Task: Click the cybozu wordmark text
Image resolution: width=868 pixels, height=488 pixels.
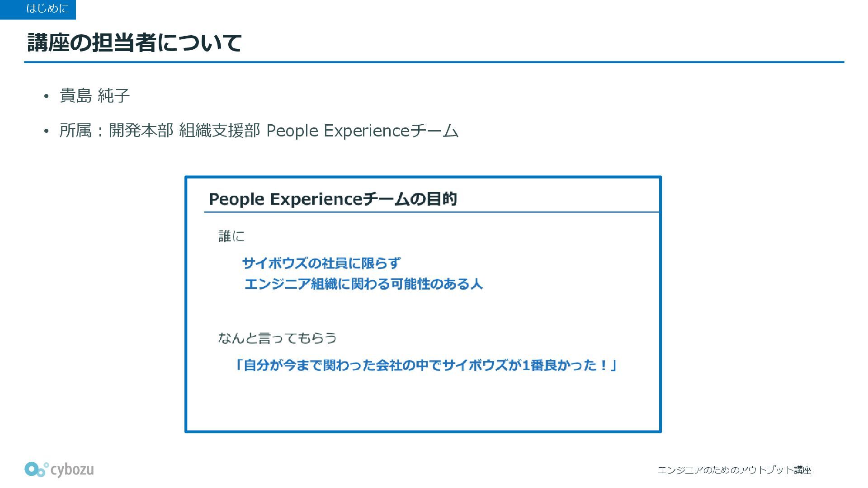Action: click(72, 469)
